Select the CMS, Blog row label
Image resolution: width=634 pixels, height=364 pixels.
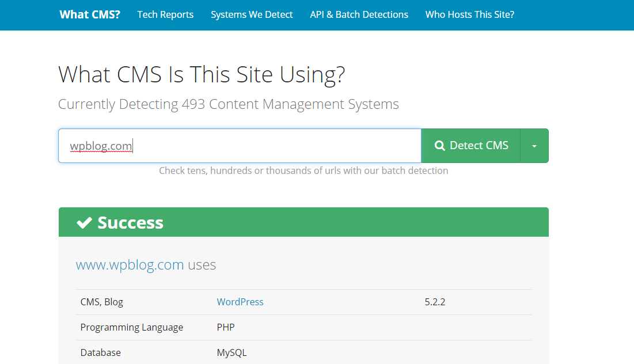(101, 302)
